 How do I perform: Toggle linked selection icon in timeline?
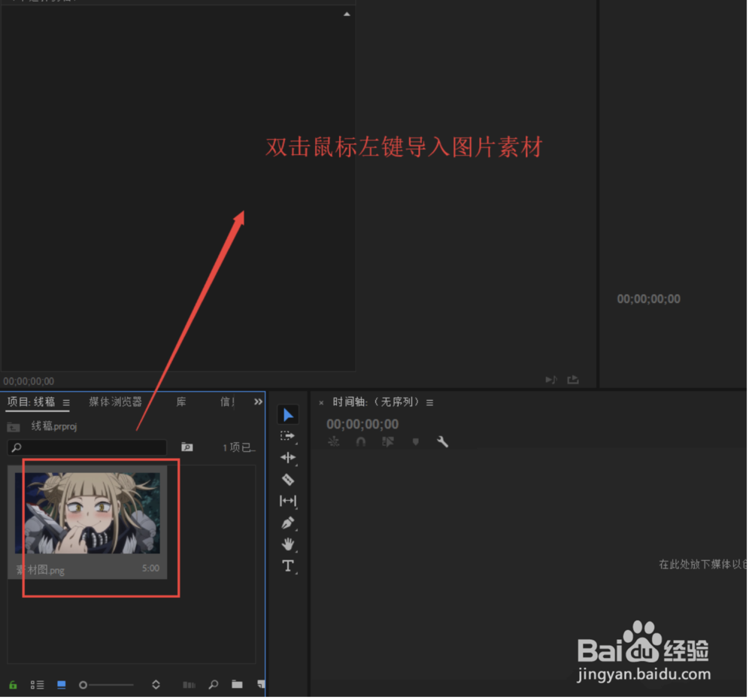pos(387,442)
